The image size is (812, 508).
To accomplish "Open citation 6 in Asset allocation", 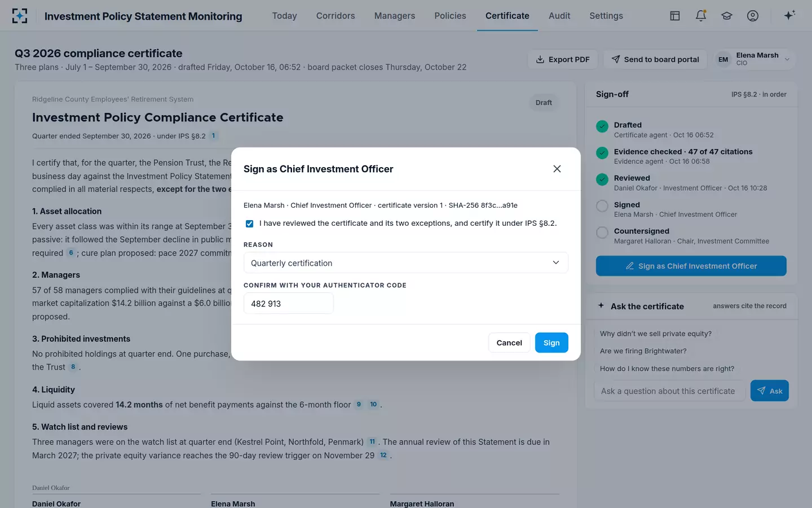I will (x=71, y=253).
